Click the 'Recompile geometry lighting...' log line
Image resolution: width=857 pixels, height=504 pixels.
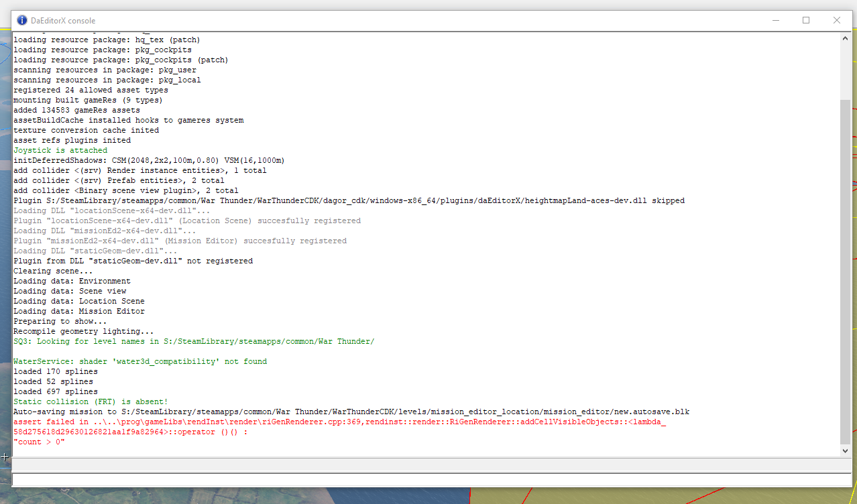coord(83,331)
